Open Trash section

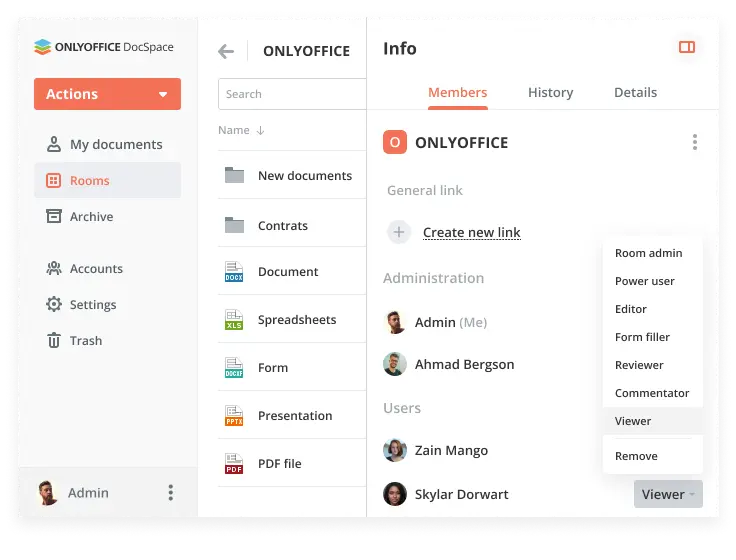(x=107, y=340)
